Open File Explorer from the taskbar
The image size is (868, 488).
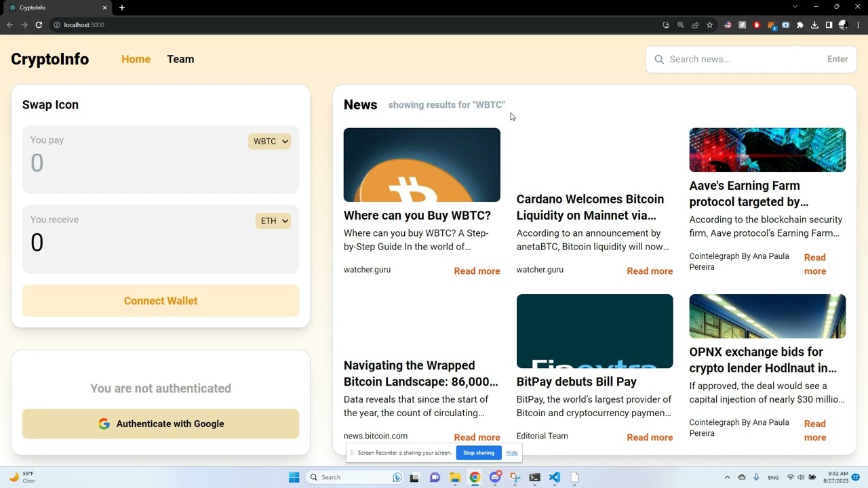coord(455,477)
